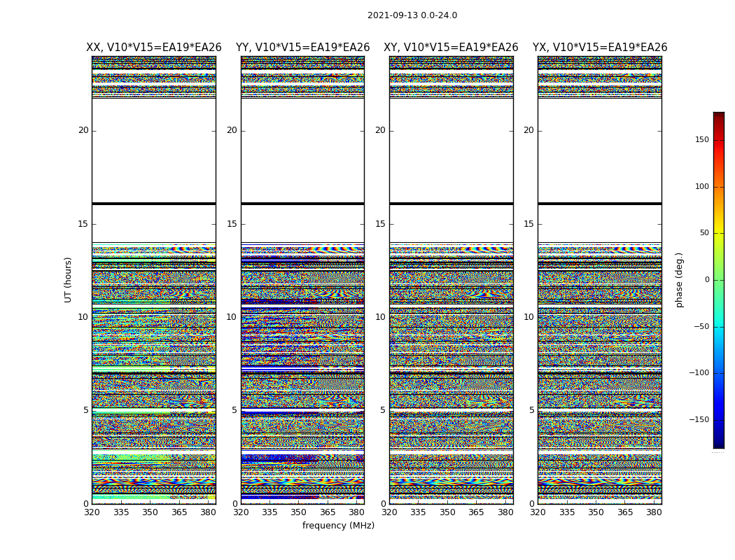Image resolution: width=735 pixels, height=560 pixels.
Task: Click the 150 tick label on the colorbar
Action: 702,139
